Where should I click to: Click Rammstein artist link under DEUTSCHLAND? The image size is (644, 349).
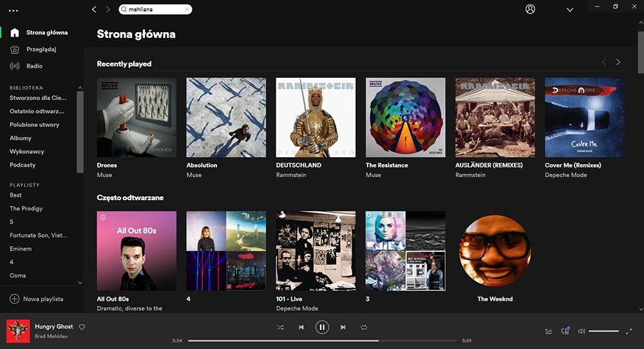[291, 175]
